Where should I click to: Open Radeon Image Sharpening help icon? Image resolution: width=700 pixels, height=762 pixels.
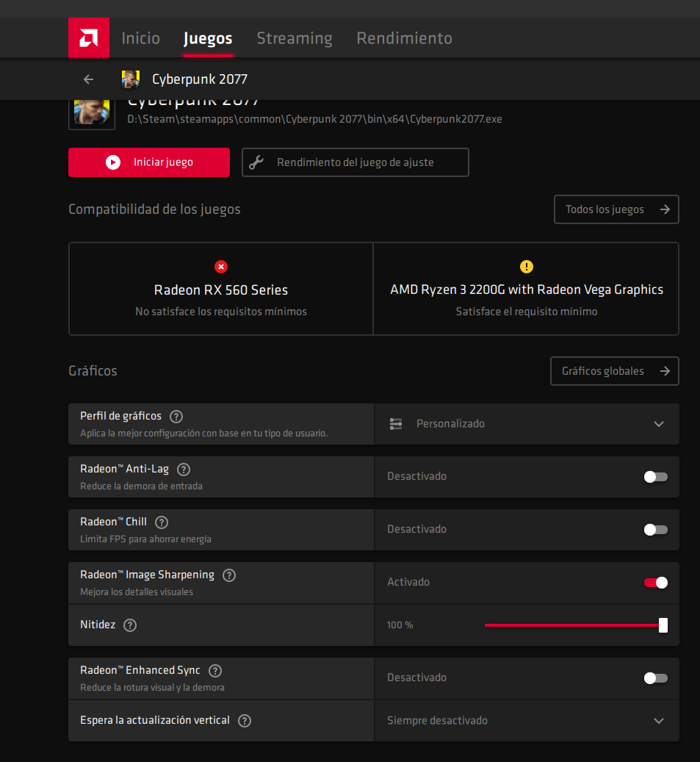click(229, 575)
